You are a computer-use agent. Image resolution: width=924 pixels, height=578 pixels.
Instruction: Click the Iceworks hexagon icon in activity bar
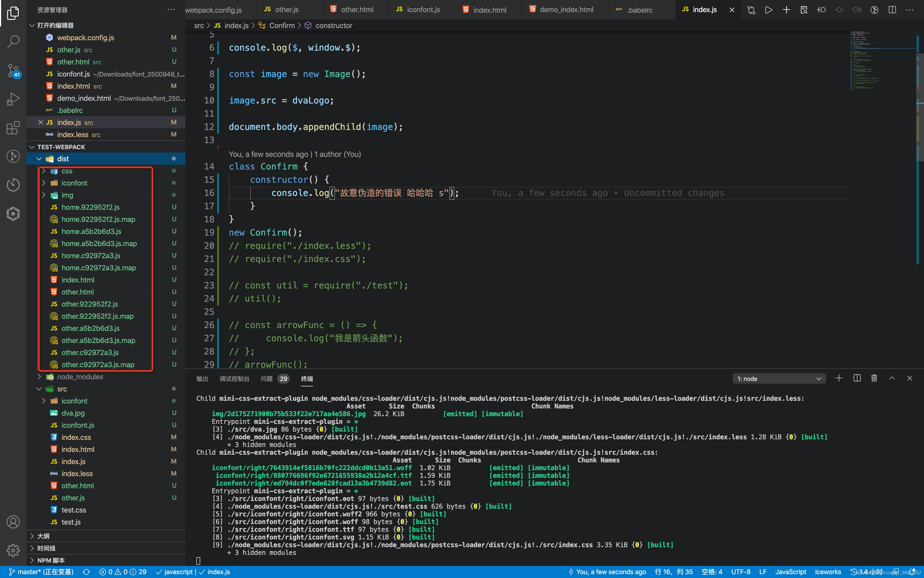[13, 214]
